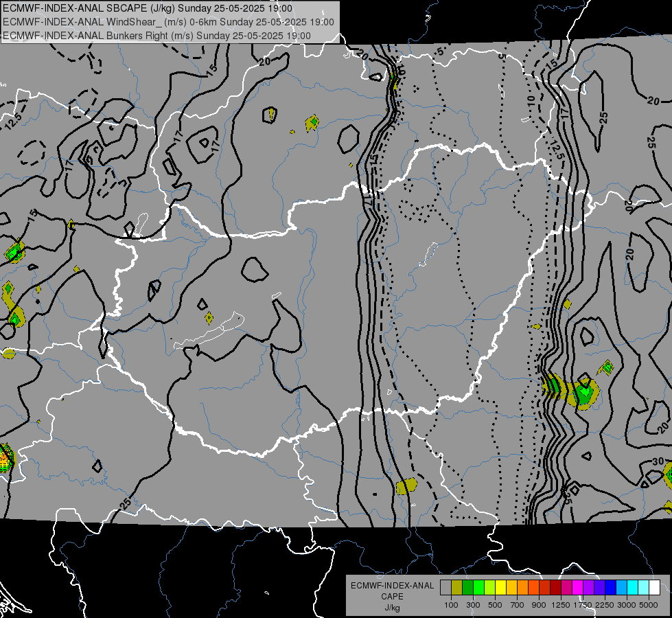Click the 5000 legend value
Viewport: 672px width, 618px height.
pos(648,605)
